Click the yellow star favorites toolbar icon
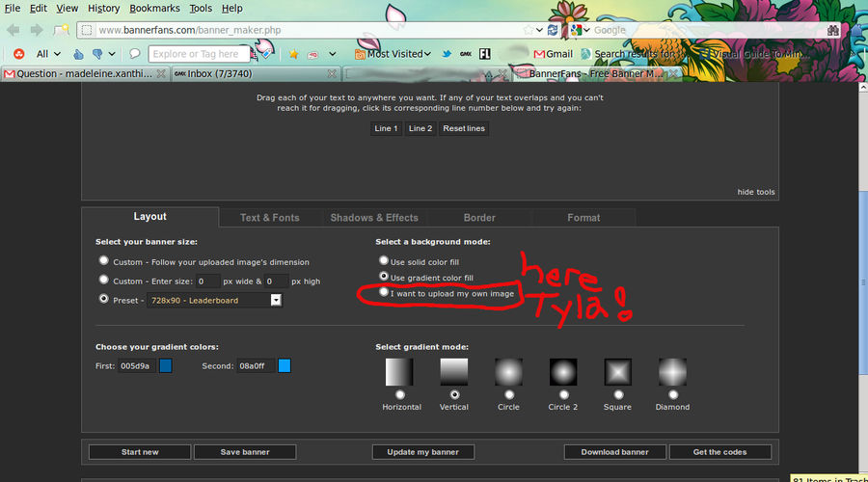Screen dimensions: 868x482 coord(293,54)
